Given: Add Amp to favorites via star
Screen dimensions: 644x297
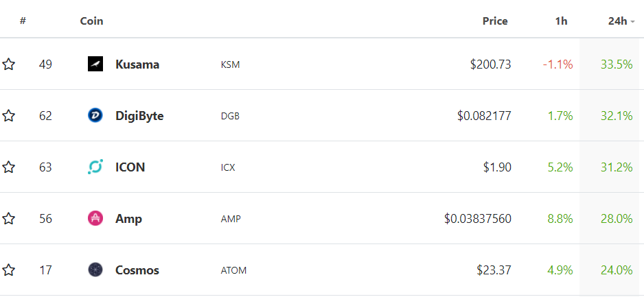Looking at the screenshot, I should [x=9, y=219].
